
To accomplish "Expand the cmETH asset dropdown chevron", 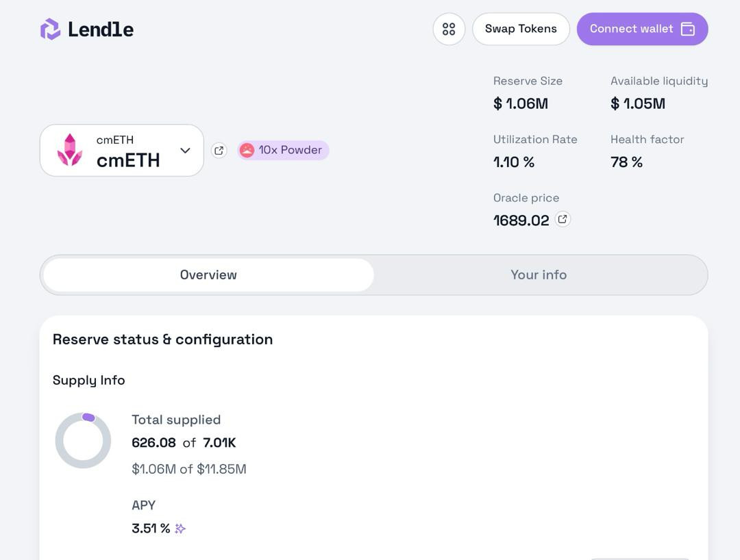I will coord(185,151).
